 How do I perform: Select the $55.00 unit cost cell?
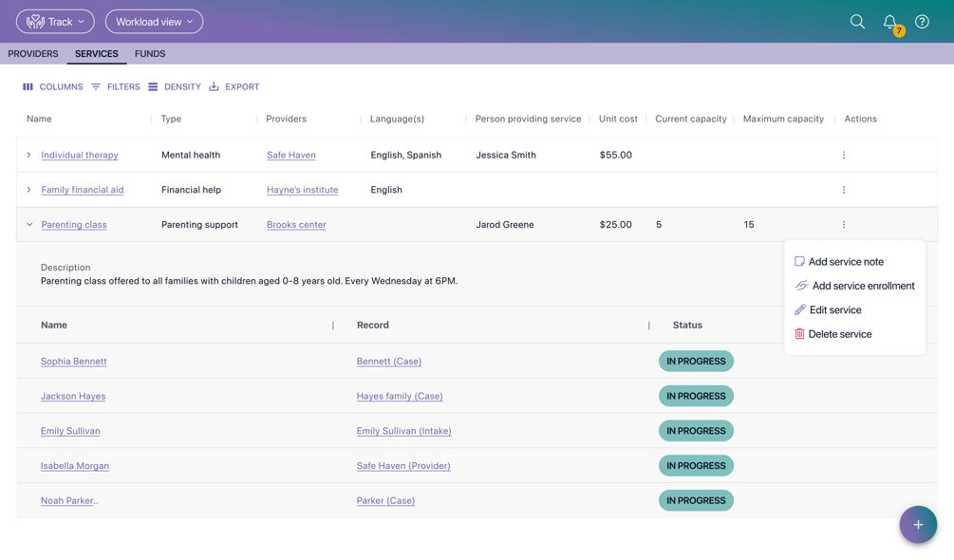[616, 155]
